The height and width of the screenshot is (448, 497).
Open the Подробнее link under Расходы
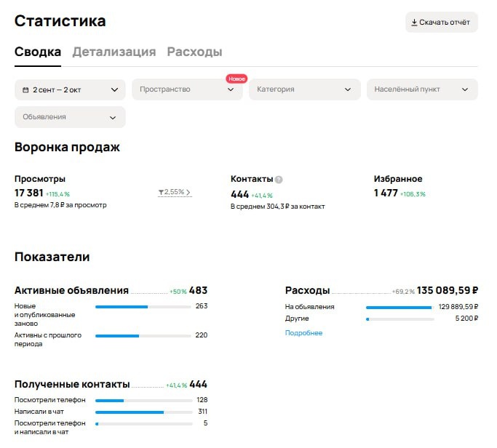point(303,333)
